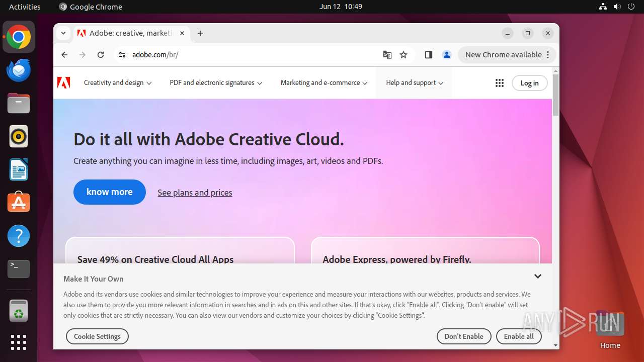Open the Chrome profile avatar icon

point(446,55)
